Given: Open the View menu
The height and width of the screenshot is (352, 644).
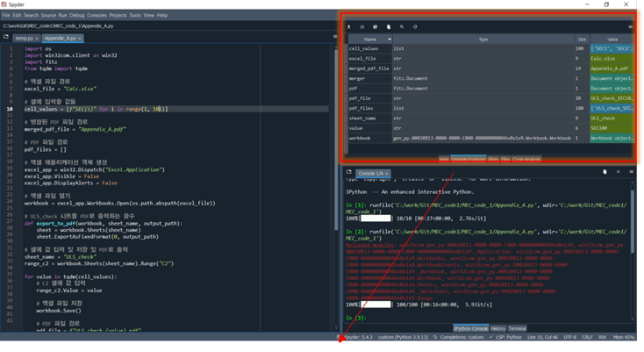Looking at the screenshot, I should 148,15.
